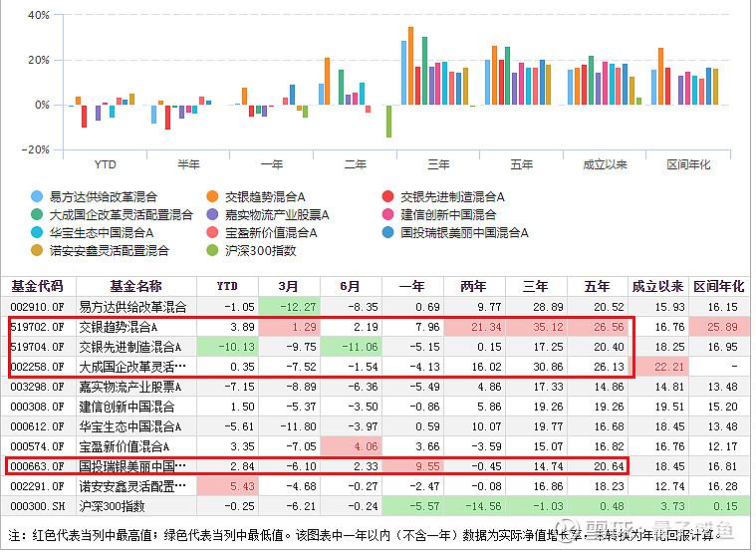
Task: Click fund code 000308.OF
Action: click(x=38, y=407)
